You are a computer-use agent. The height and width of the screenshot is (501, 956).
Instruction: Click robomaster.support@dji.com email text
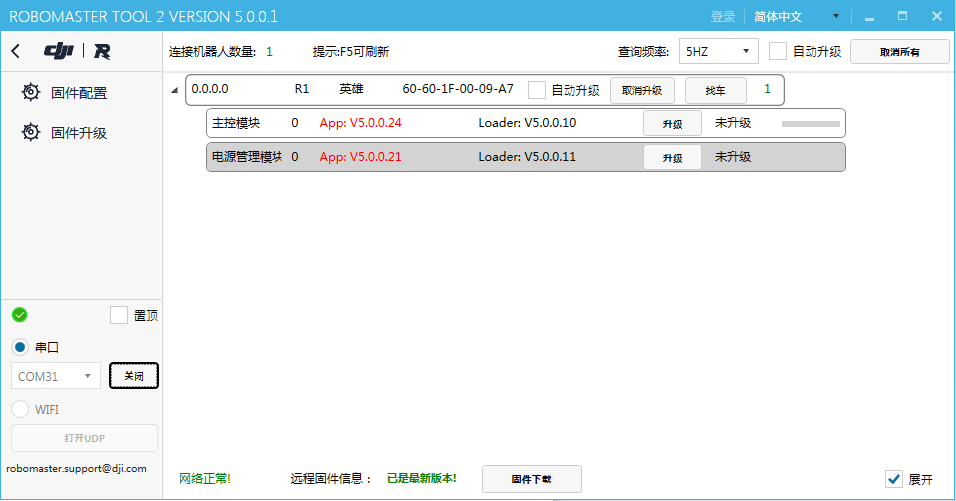[x=76, y=469]
